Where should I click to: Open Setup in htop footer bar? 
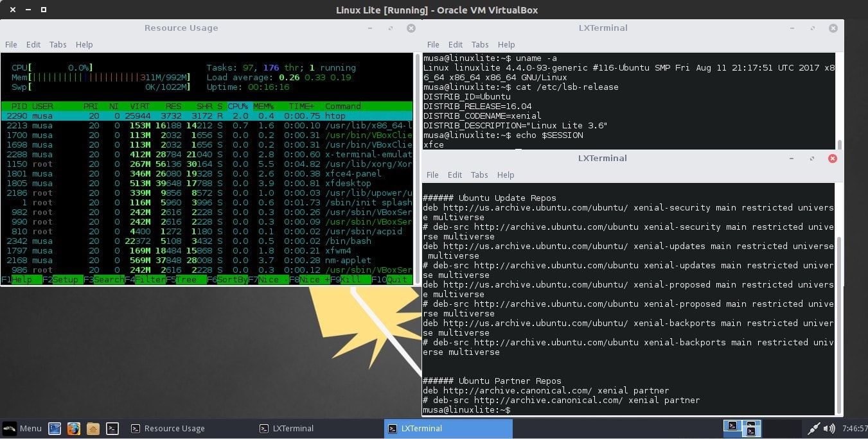[65, 280]
